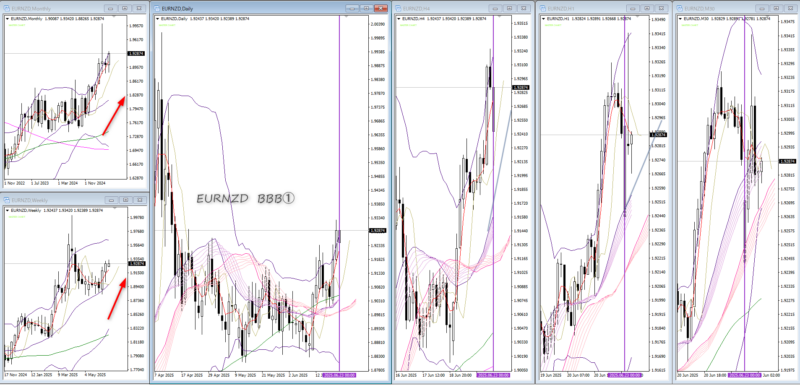Click the EURNZD,Daily window chart icon
The width and height of the screenshot is (800, 385).
(x=157, y=9)
